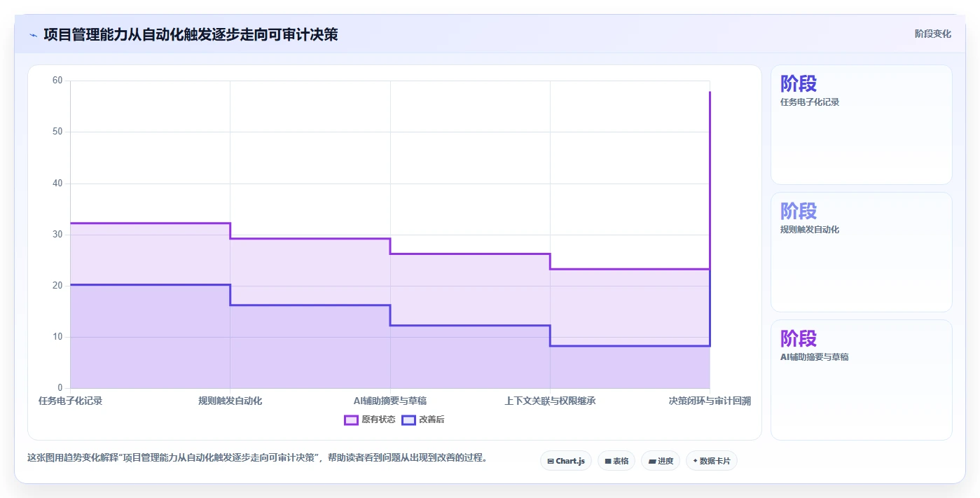Click the 表格 tag chip
Image resolution: width=980 pixels, height=498 pixels.
(x=616, y=461)
